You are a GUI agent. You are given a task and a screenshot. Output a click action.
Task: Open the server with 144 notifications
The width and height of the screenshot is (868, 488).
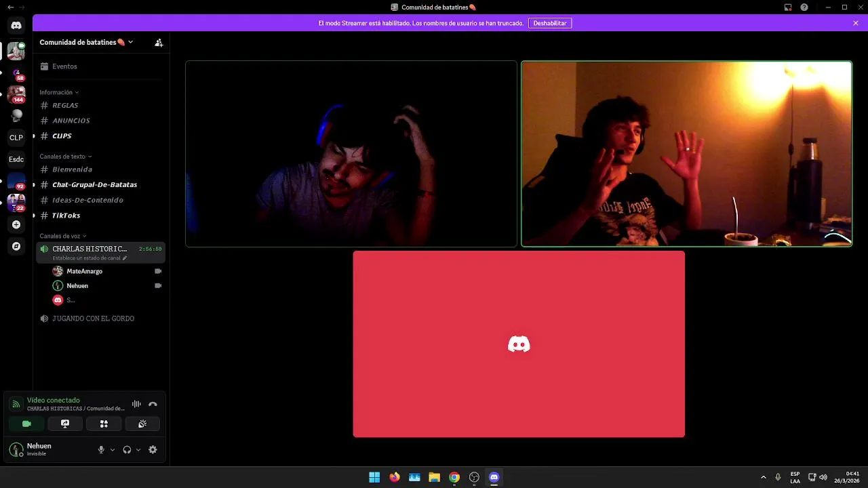[x=16, y=94]
